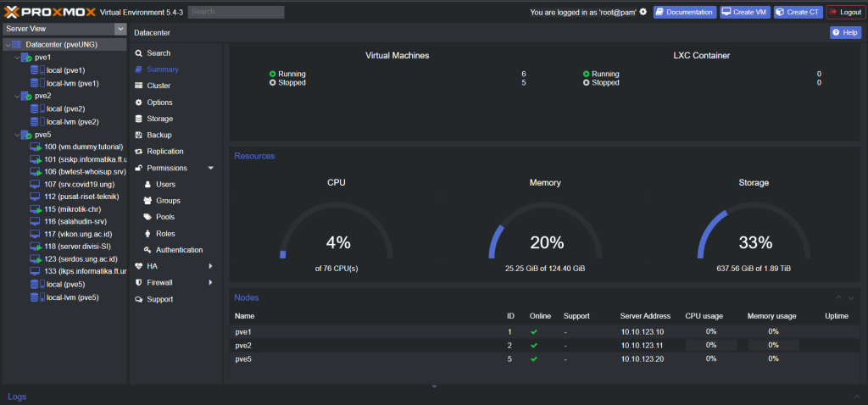The image size is (868, 405).
Task: Click the gear icon next to root@pam
Action: pos(643,12)
